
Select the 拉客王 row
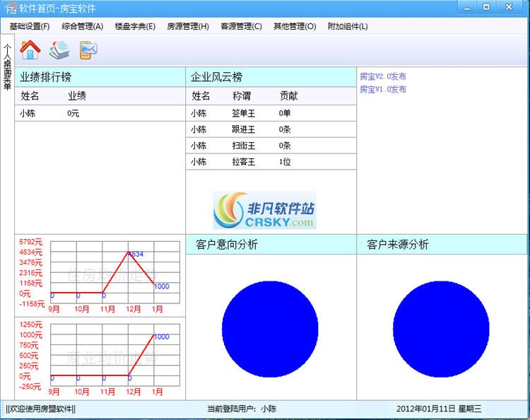(x=271, y=162)
